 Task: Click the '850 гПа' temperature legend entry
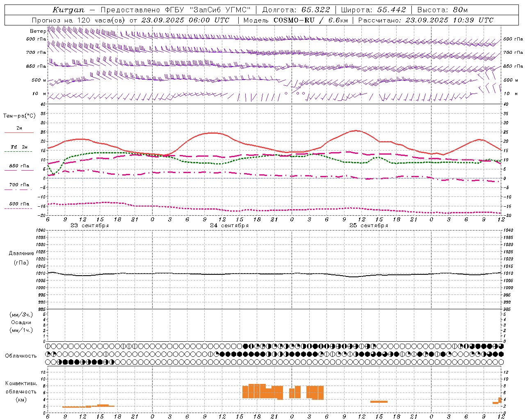(19, 166)
